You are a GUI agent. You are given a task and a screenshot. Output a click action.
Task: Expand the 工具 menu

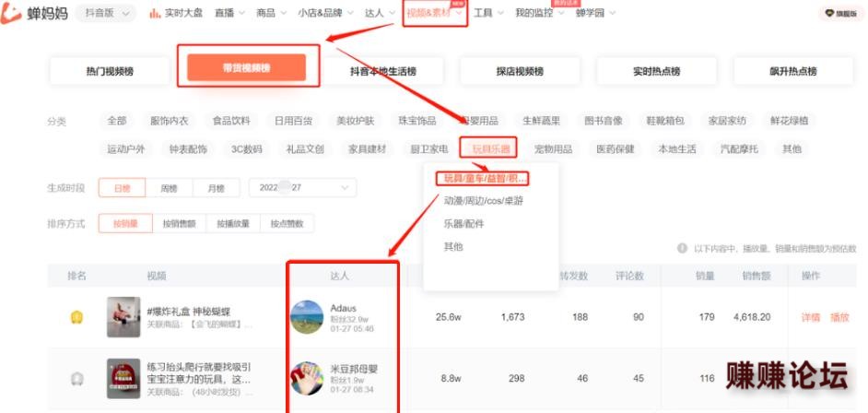488,13
